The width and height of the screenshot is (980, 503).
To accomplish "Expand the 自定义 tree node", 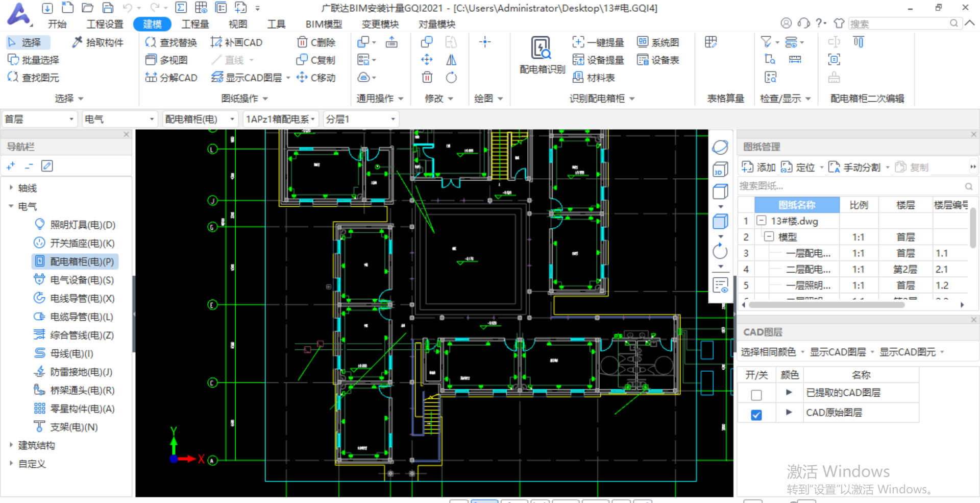I will (11, 464).
